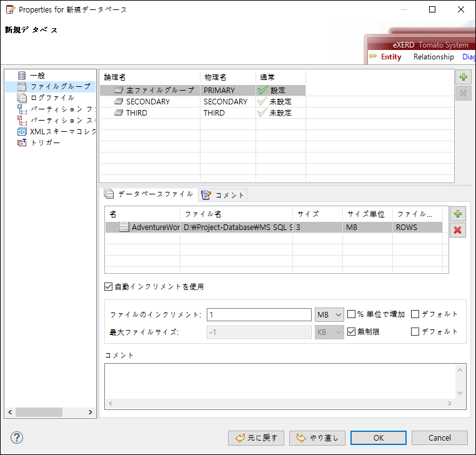Image resolution: width=476 pixels, height=455 pixels.
Task: Click the 物理名 column header
Action: coord(227,77)
